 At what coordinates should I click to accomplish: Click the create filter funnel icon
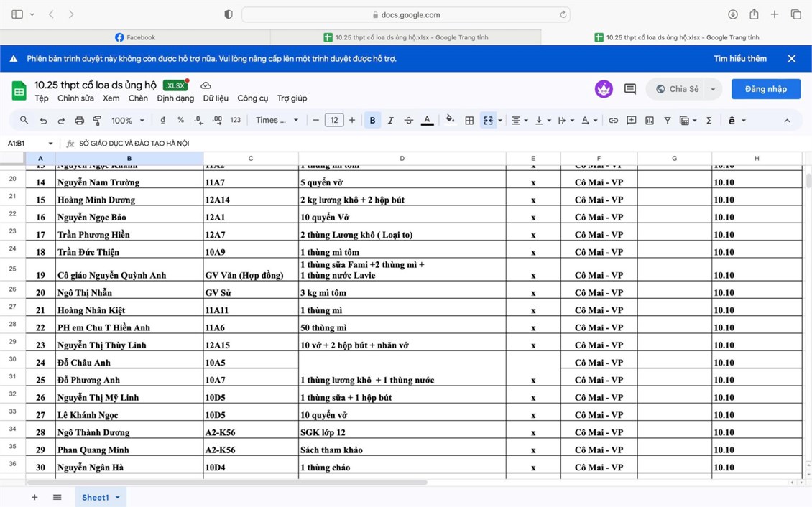click(667, 121)
